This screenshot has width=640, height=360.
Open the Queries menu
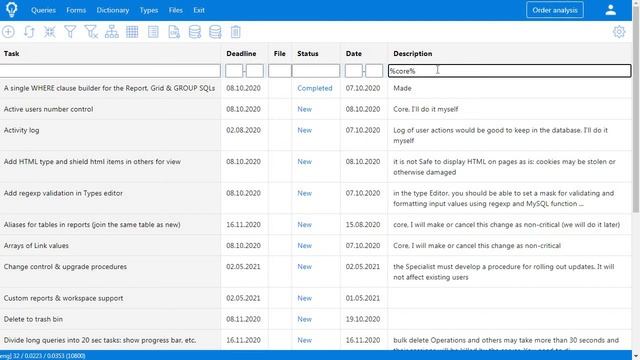point(43,10)
